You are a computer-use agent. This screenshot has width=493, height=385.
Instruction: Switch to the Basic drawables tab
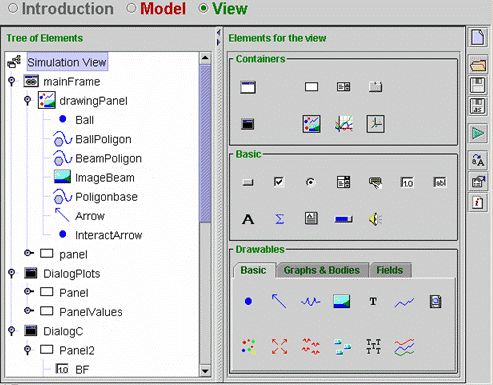point(253,270)
